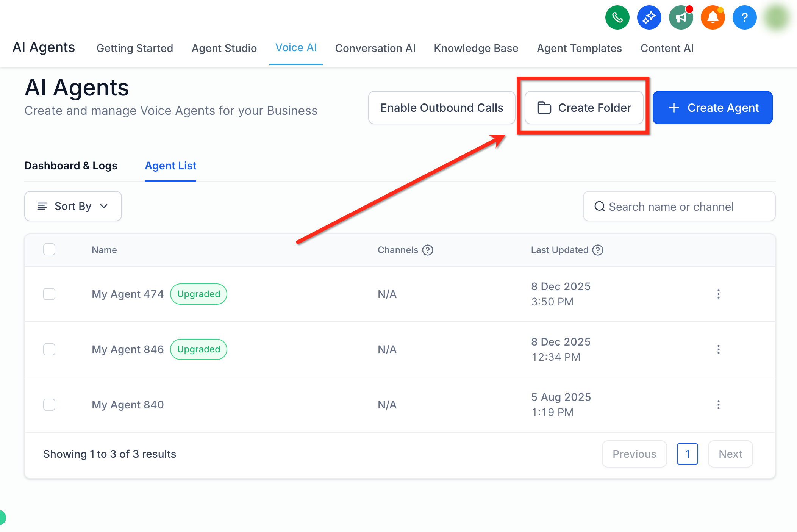Open the My Agent 846 name link
Image resolution: width=797 pixels, height=532 pixels.
[x=128, y=349]
